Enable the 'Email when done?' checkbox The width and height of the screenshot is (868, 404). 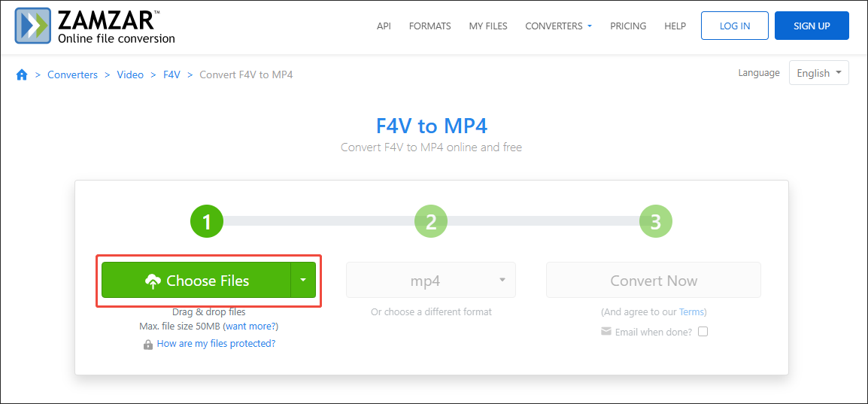pyautogui.click(x=703, y=332)
